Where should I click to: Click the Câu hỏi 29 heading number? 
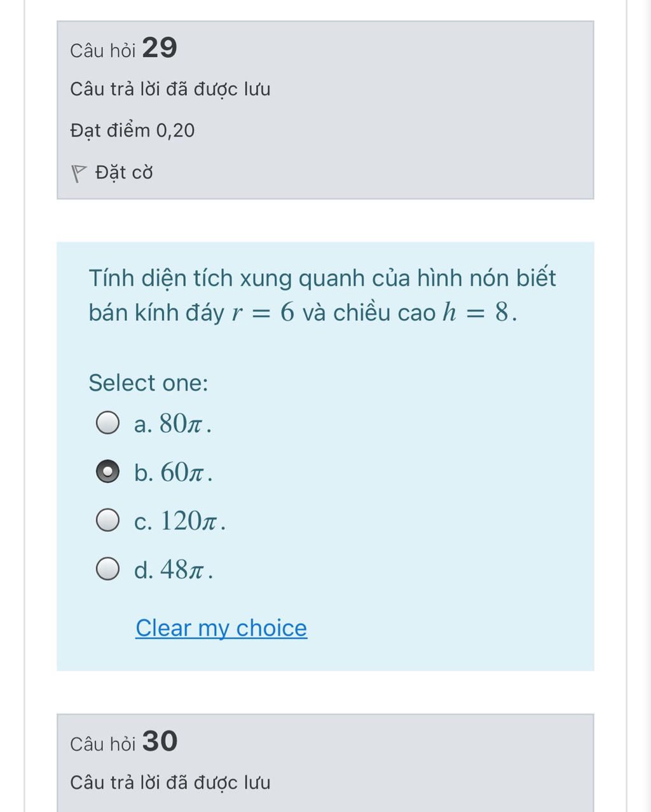[x=160, y=48]
